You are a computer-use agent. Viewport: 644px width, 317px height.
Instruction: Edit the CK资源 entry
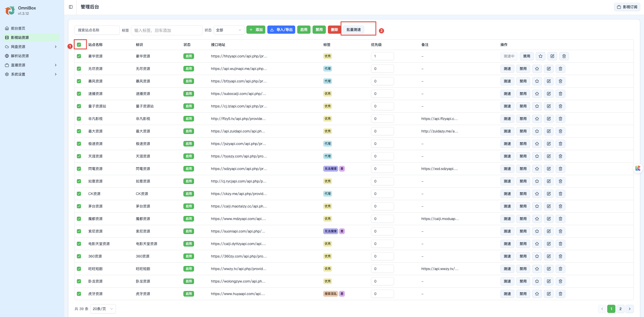pyautogui.click(x=549, y=194)
